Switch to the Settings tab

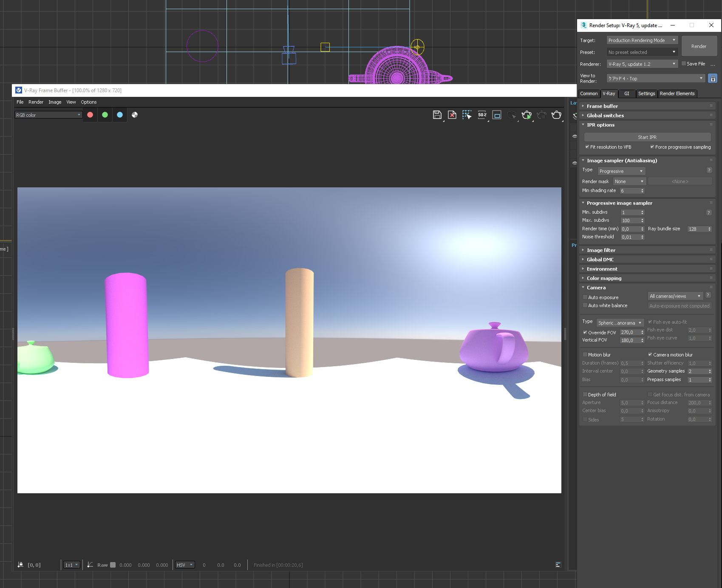click(646, 93)
